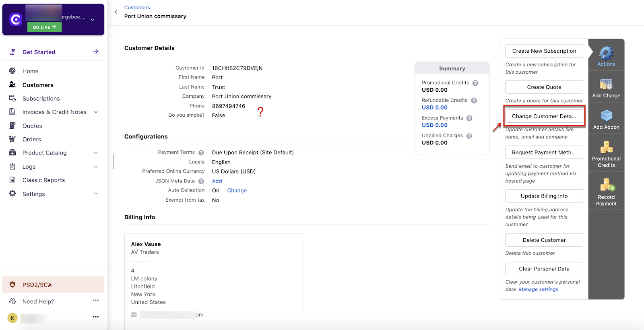The height and width of the screenshot is (330, 644).
Task: Click the Add Addon cube icon
Action: pos(606,116)
